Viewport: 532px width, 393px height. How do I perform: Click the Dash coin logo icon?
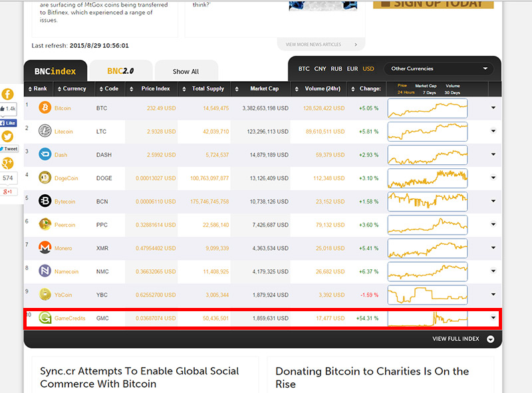[45, 154]
